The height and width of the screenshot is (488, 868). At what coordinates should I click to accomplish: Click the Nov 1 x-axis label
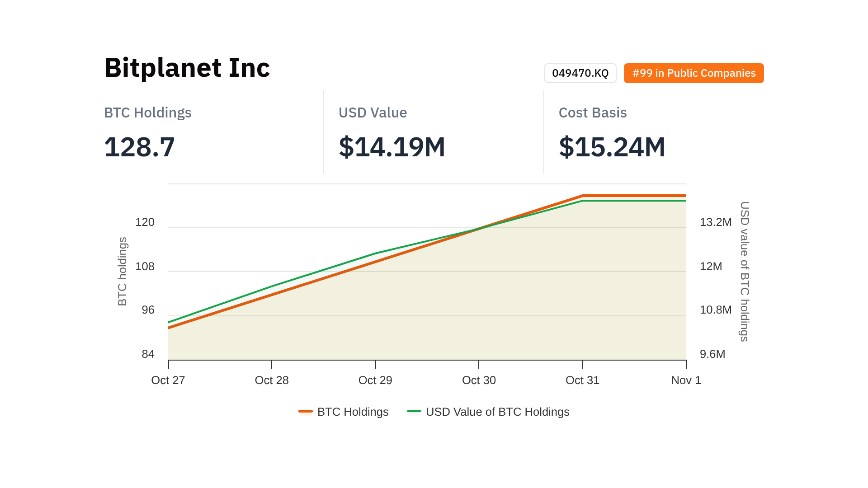[x=686, y=380]
